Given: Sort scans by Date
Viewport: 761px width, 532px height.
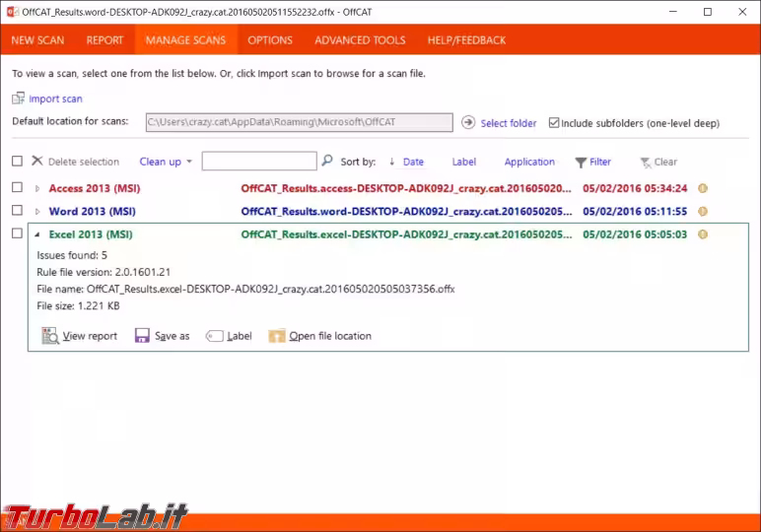Looking at the screenshot, I should 413,162.
